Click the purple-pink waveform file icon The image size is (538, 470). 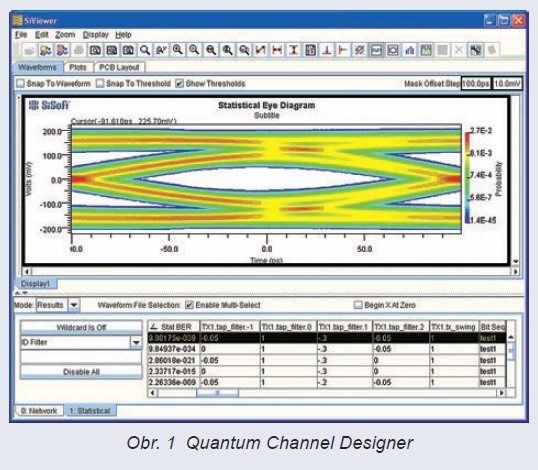[62, 50]
